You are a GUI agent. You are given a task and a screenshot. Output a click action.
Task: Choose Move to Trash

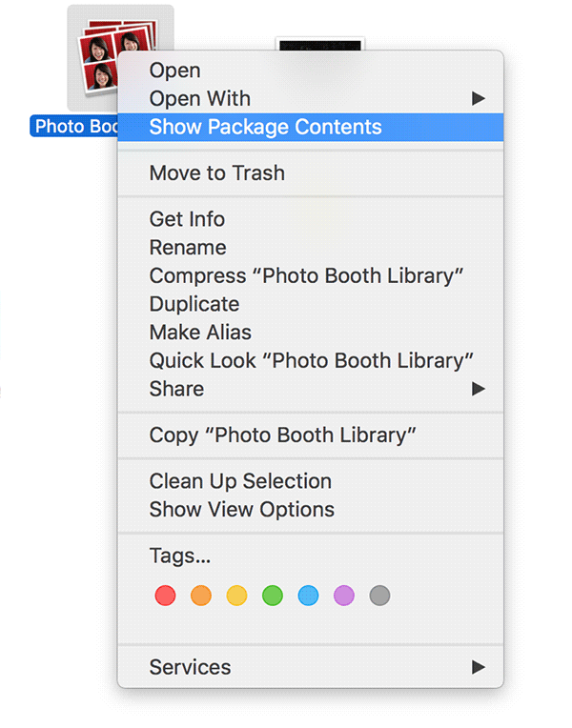(x=217, y=173)
